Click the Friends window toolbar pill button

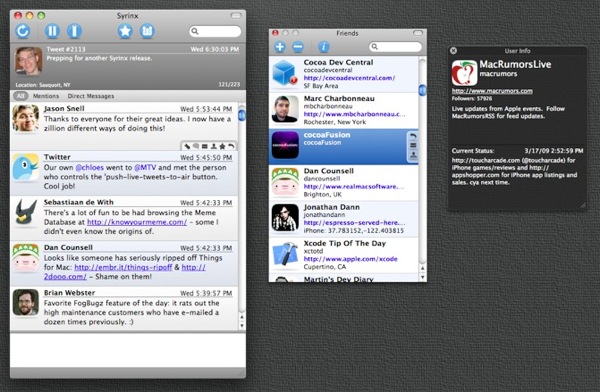click(418, 33)
